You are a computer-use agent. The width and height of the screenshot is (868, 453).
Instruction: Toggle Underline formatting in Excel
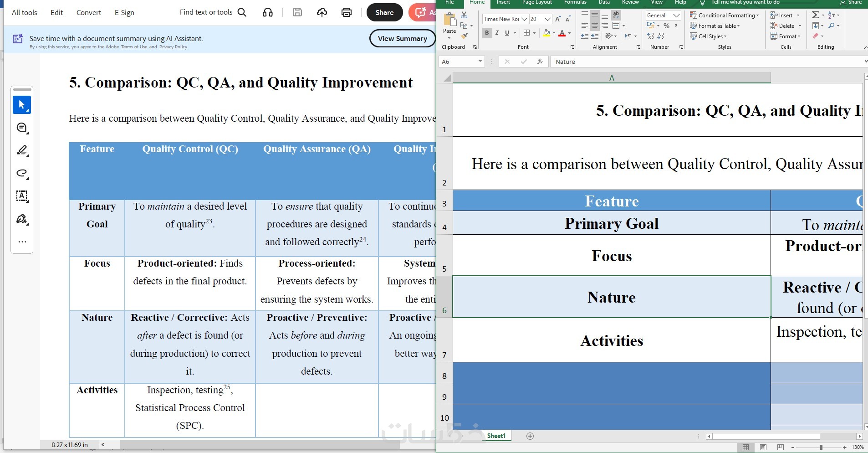[x=507, y=33]
